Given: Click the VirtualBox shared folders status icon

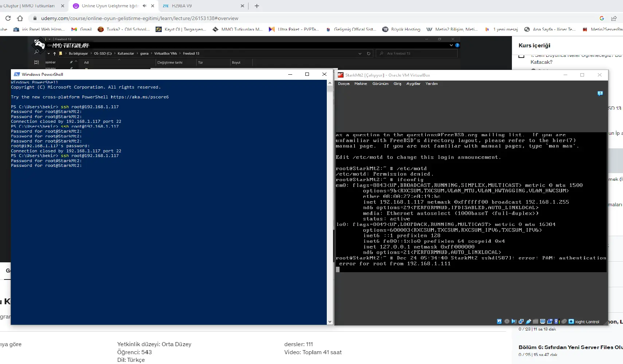Looking at the screenshot, I should point(536,321).
